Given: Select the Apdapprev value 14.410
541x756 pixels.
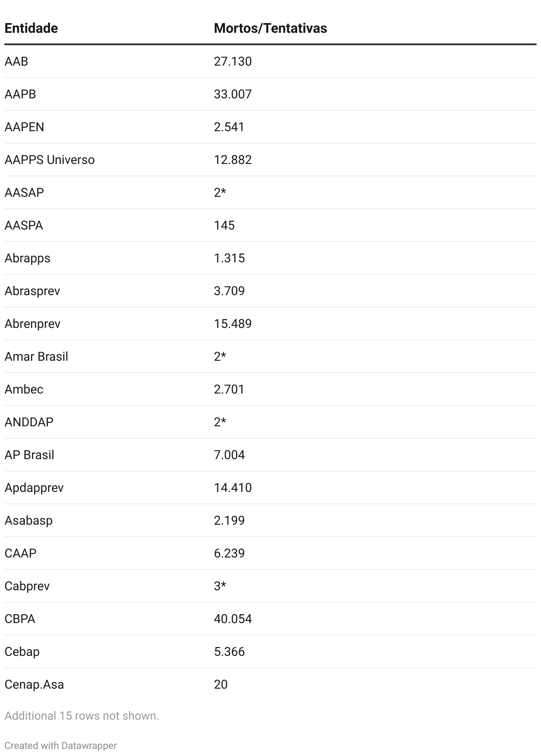Looking at the screenshot, I should [x=232, y=487].
